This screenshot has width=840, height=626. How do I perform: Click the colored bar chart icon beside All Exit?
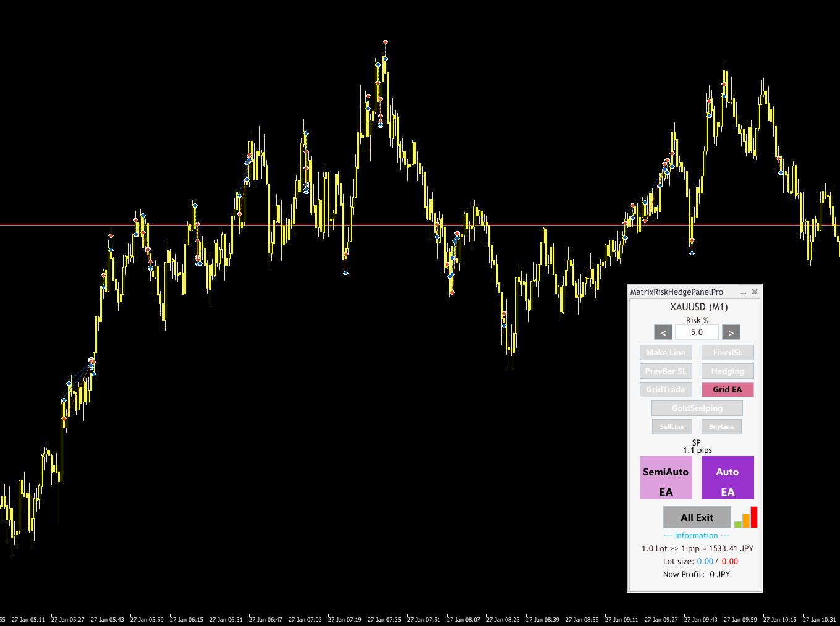[x=746, y=517]
